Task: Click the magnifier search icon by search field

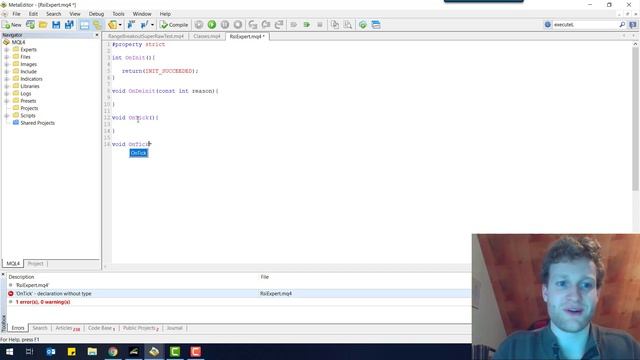Action: tap(622, 25)
